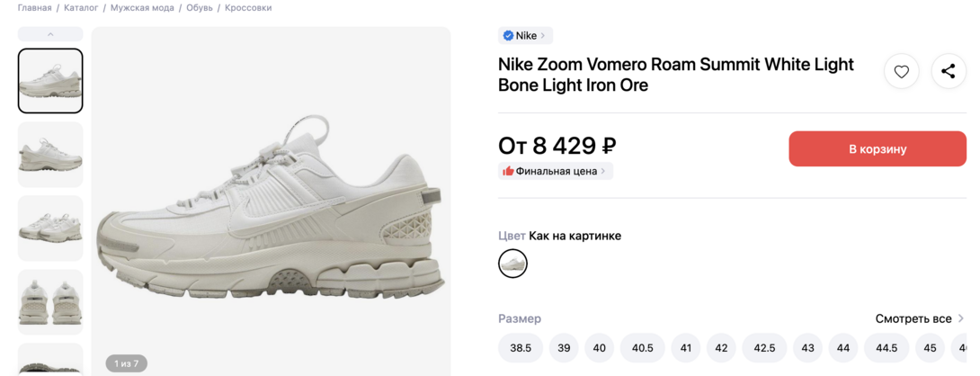Go to Каталог breadcrumb

coord(81,8)
